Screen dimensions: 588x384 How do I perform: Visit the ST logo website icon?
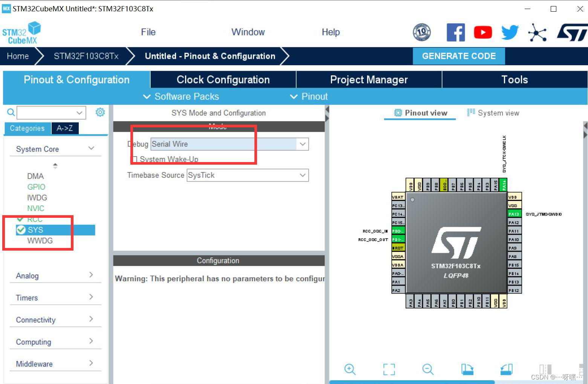point(572,32)
